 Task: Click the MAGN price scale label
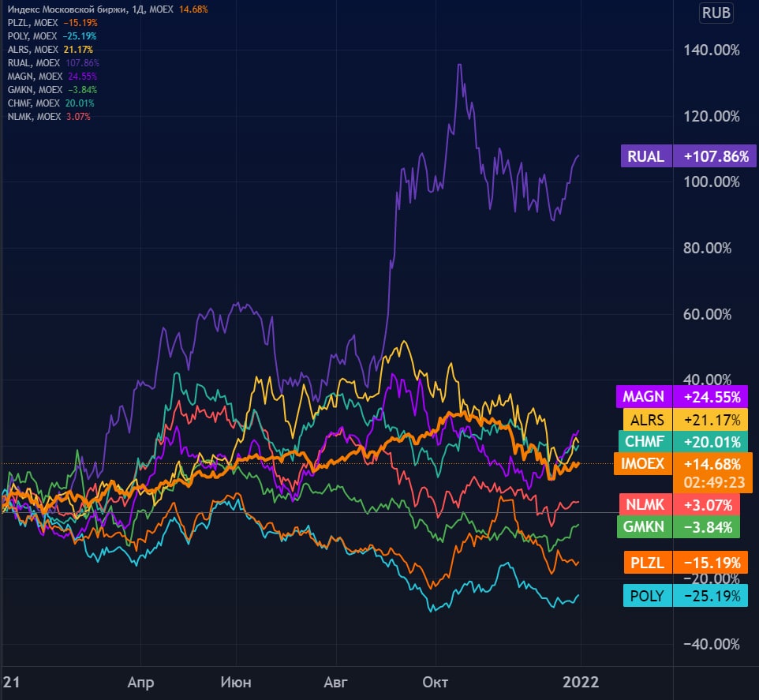click(x=644, y=396)
